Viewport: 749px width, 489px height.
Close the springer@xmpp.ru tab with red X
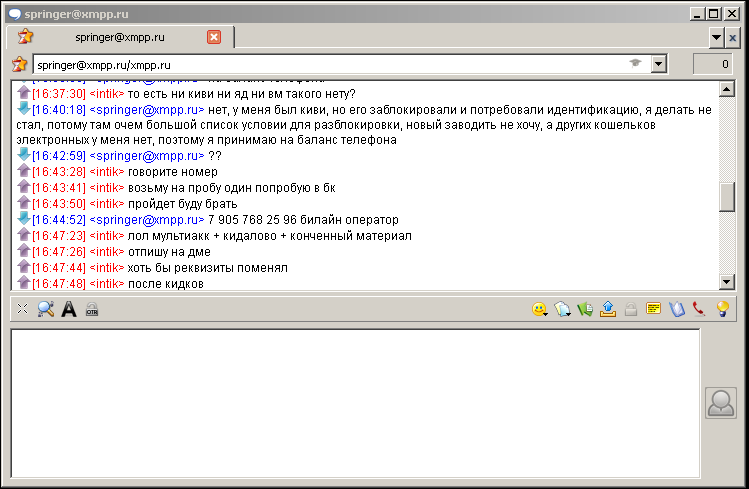click(x=214, y=37)
